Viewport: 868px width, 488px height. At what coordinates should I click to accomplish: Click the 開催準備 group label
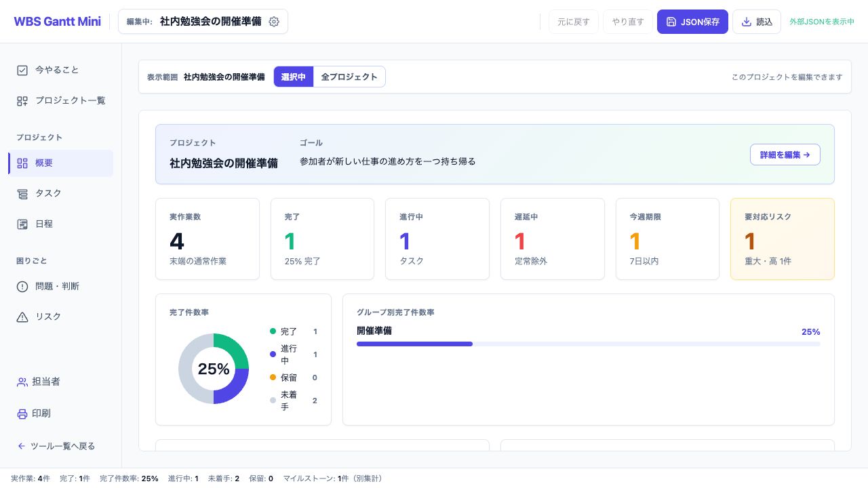(374, 331)
